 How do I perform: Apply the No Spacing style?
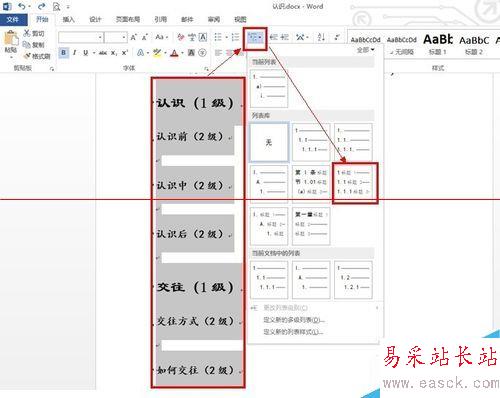tap(402, 45)
